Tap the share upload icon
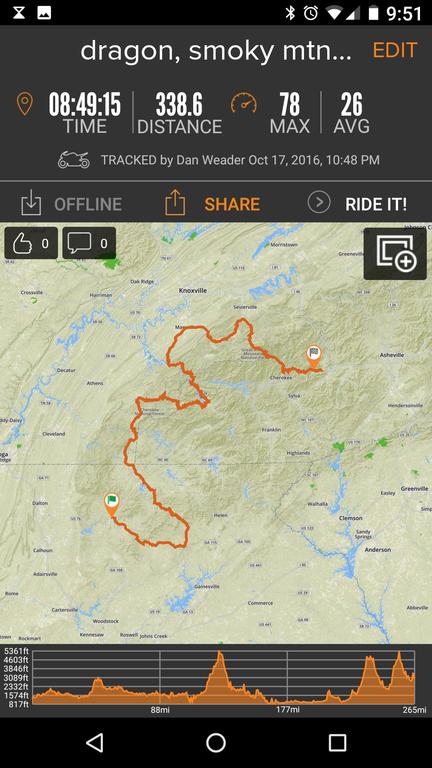 pos(175,204)
